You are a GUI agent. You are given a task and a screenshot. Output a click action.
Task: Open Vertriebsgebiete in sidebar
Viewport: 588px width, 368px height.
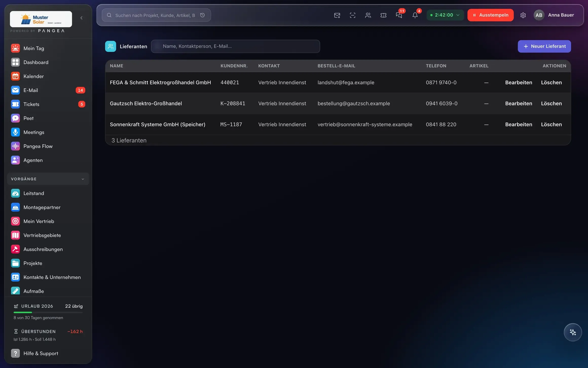click(x=48, y=235)
